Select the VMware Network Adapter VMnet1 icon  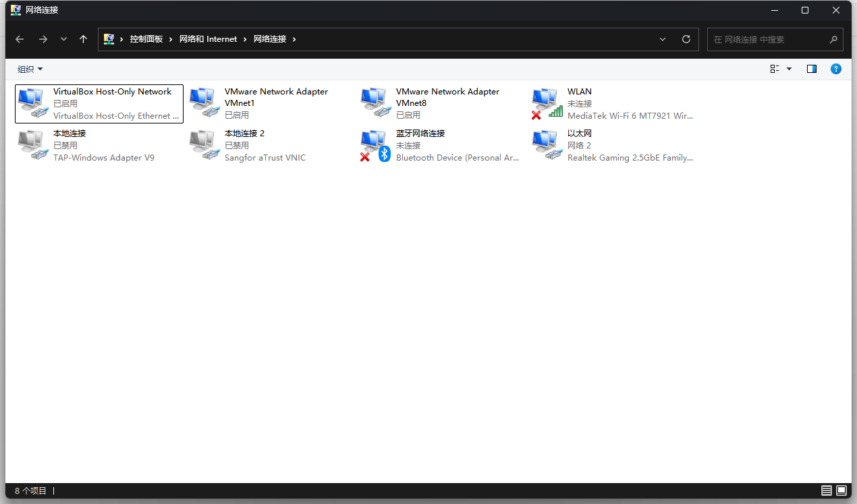[204, 103]
